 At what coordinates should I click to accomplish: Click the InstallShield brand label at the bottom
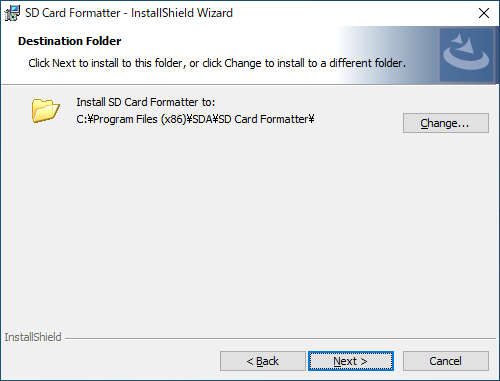(33, 337)
